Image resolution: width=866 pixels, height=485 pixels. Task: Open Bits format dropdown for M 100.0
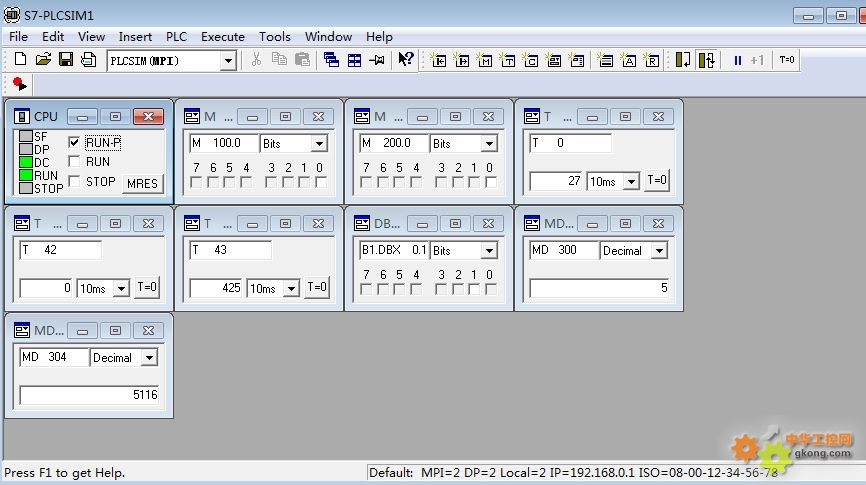(319, 144)
